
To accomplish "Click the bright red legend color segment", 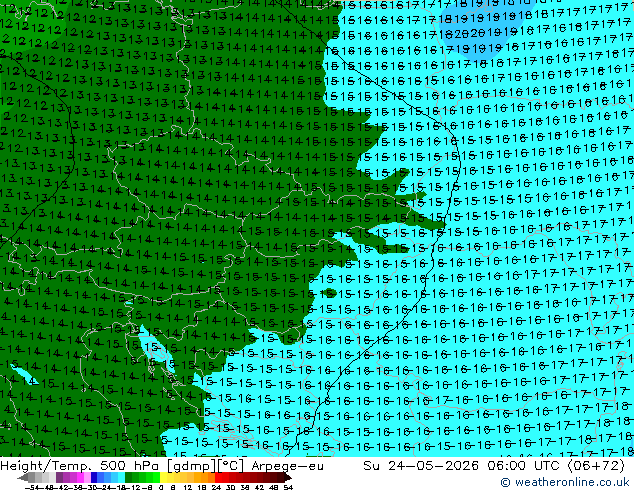I will pos(218,477).
